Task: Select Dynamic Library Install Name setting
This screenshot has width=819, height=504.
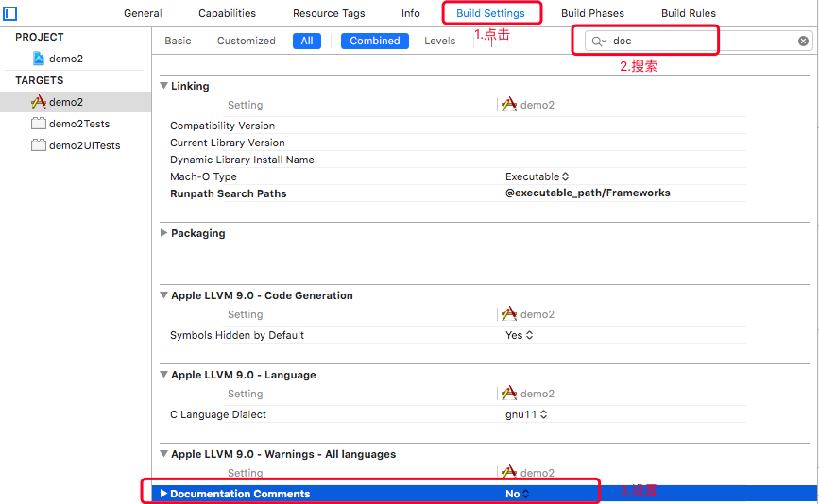Action: 243,160
